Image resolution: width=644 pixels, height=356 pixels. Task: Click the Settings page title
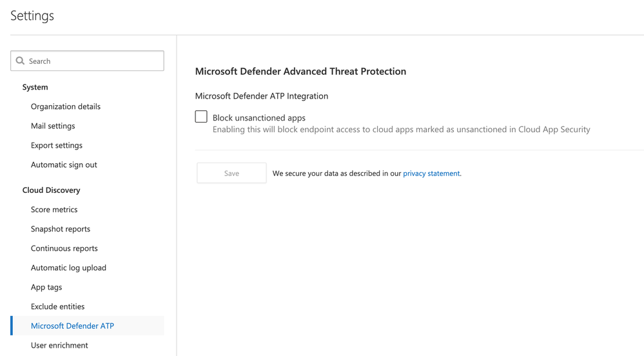pyautogui.click(x=32, y=15)
